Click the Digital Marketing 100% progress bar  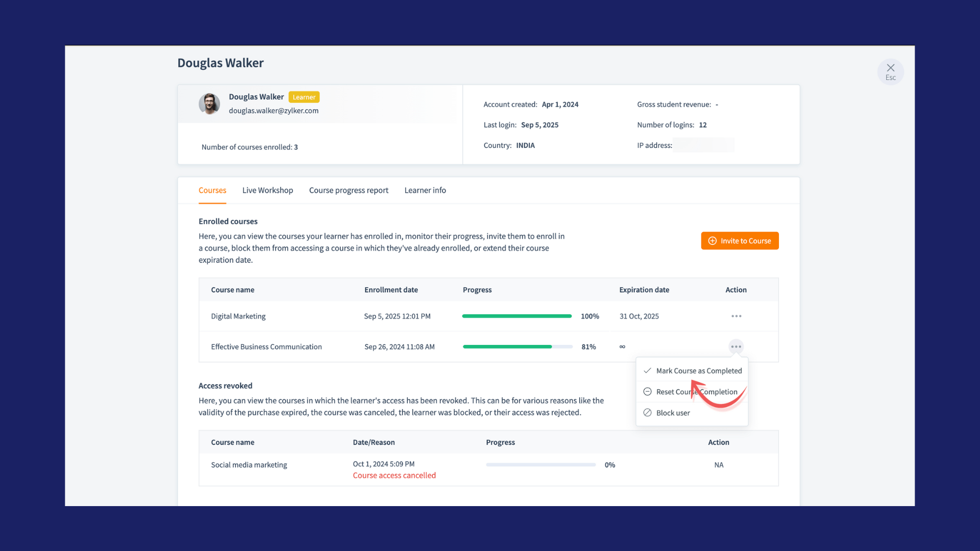517,316
